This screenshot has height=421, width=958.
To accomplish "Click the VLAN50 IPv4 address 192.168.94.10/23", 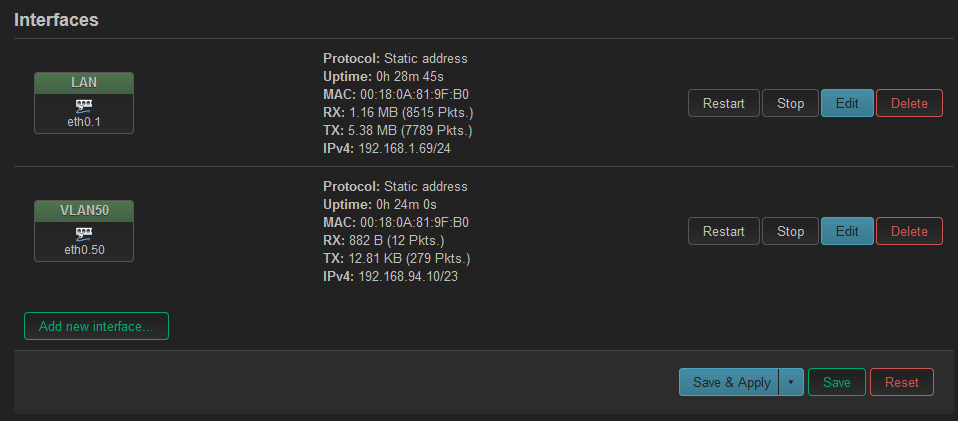I will (408, 277).
